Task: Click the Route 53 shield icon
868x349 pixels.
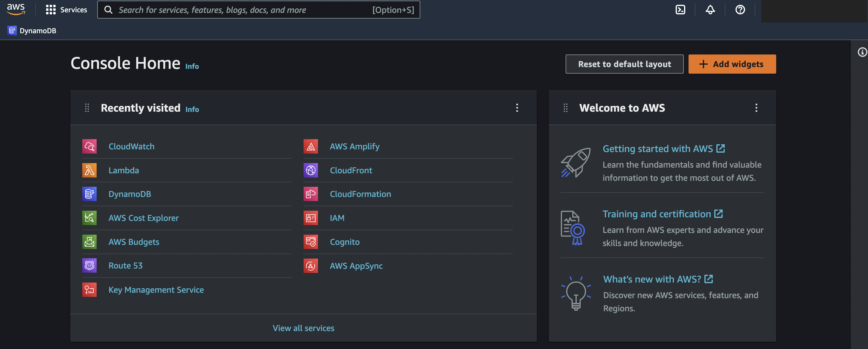Action: tap(89, 266)
